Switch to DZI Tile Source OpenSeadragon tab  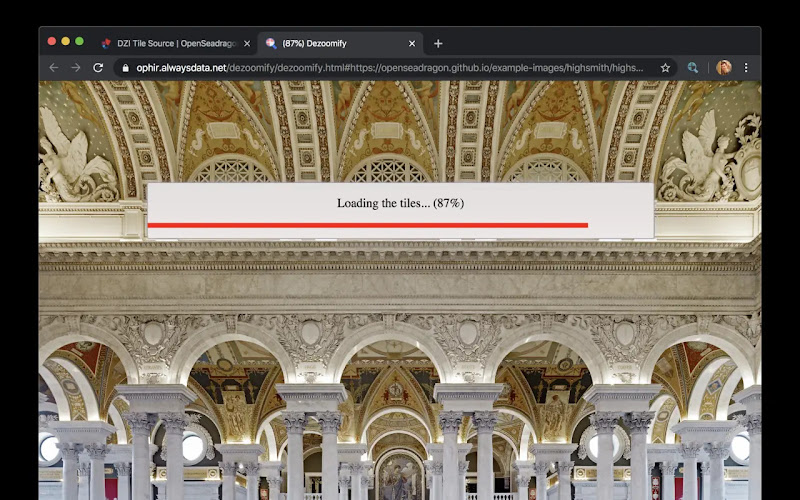[176, 43]
